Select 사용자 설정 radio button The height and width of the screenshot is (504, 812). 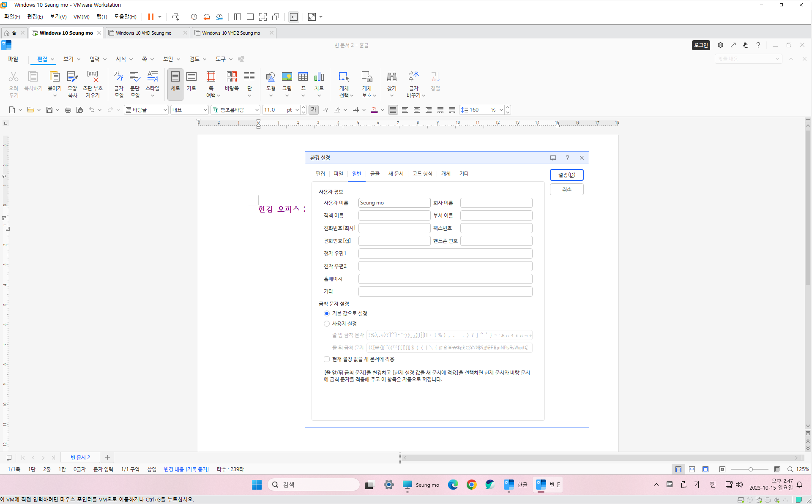coord(327,324)
